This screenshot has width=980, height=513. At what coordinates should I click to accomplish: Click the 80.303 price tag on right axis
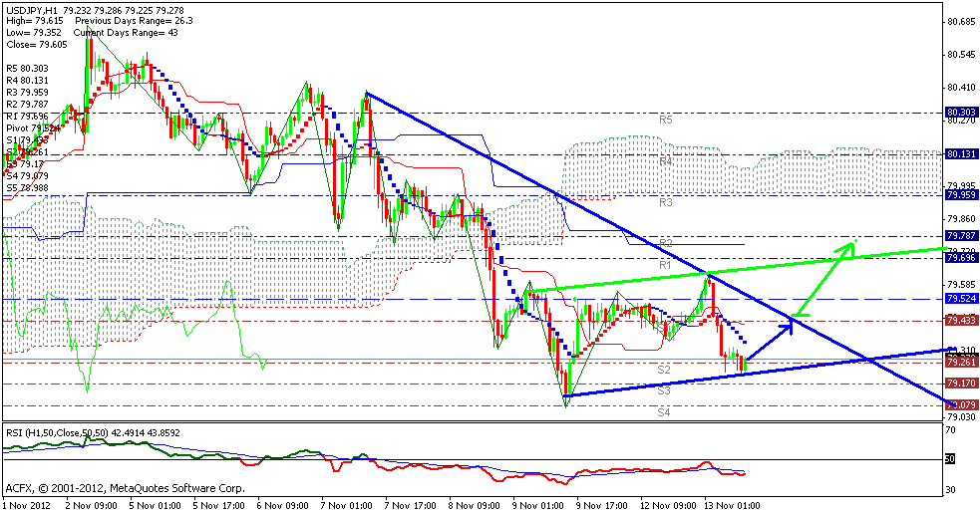pos(961,113)
